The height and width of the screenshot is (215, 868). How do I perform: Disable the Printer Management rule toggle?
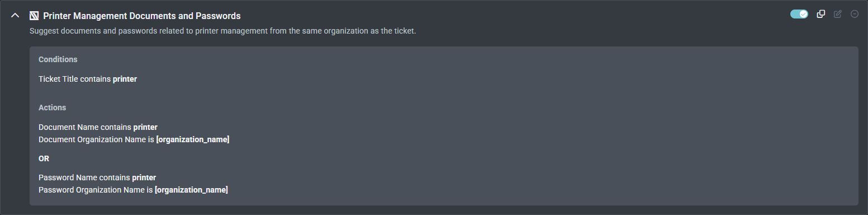coord(799,14)
